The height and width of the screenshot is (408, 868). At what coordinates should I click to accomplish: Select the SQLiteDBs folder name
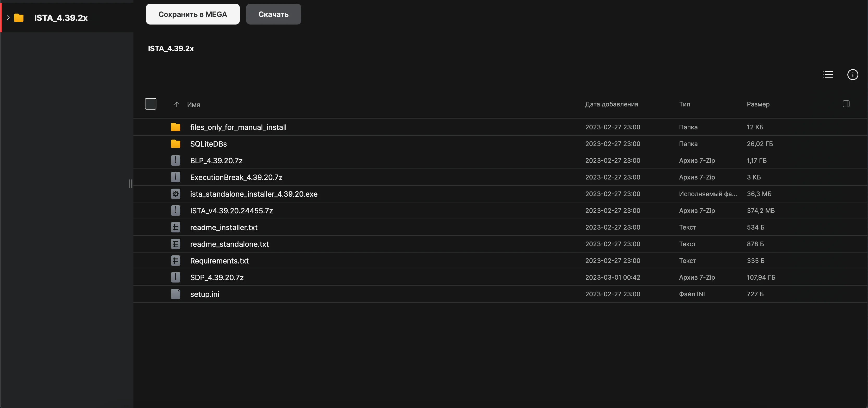coord(208,144)
